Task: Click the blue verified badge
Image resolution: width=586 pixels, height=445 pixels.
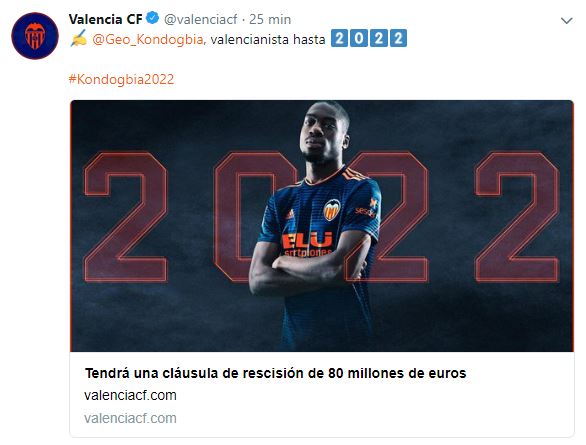Action: [152, 18]
